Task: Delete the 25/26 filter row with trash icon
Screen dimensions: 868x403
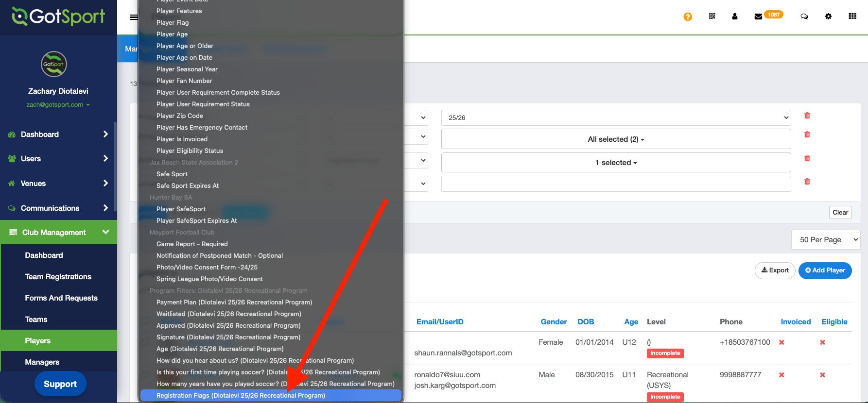Action: click(x=807, y=116)
